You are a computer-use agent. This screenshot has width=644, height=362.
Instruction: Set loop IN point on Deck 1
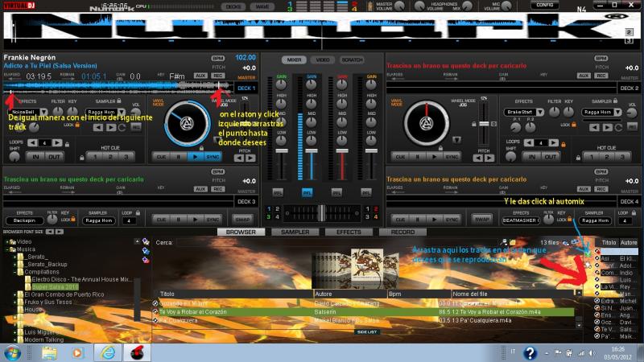point(35,157)
